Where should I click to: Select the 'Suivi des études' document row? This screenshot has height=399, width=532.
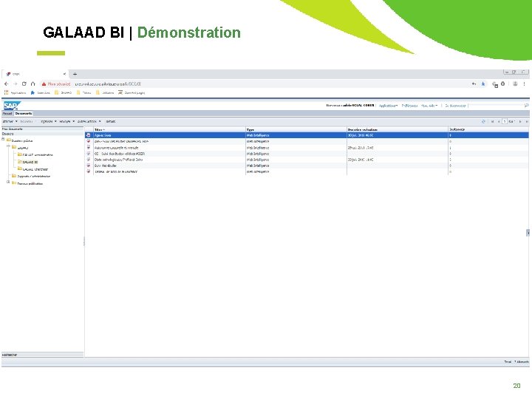(x=307, y=166)
